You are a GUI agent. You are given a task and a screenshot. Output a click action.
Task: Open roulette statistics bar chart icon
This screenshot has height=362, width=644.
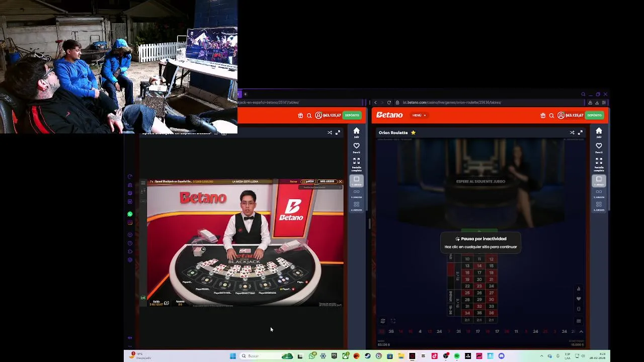pos(579,289)
